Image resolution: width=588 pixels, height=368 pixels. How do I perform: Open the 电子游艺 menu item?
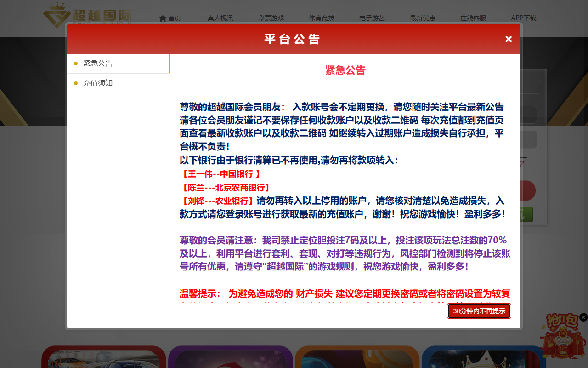coord(372,18)
